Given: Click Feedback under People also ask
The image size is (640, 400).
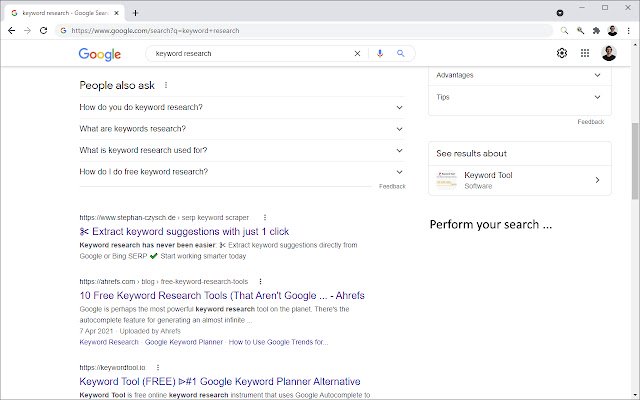Looking at the screenshot, I should pyautogui.click(x=392, y=187).
